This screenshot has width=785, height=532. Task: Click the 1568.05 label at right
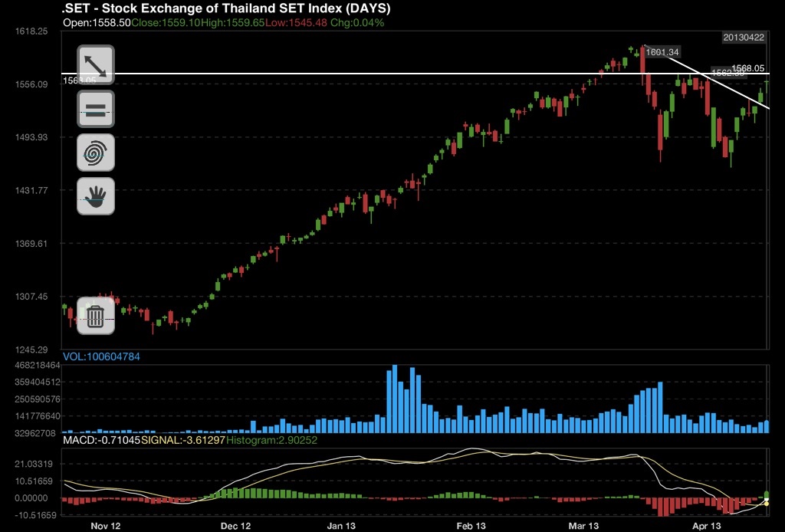tap(748, 68)
